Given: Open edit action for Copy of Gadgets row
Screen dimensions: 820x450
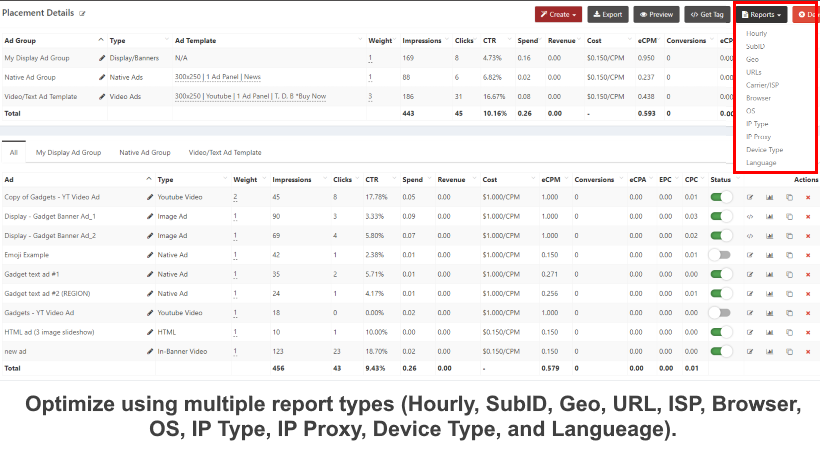Looking at the screenshot, I should point(750,197).
